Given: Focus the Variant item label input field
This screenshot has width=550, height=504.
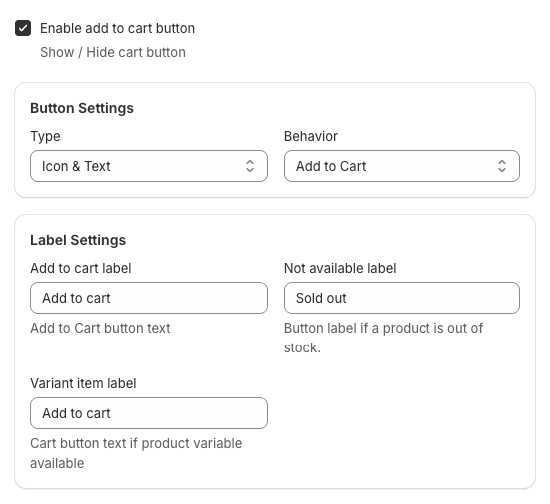Looking at the screenshot, I should (149, 413).
